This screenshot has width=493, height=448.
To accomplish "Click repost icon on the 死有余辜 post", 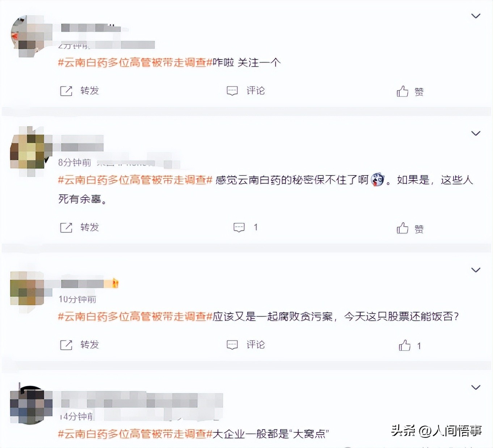I will 66,228.
